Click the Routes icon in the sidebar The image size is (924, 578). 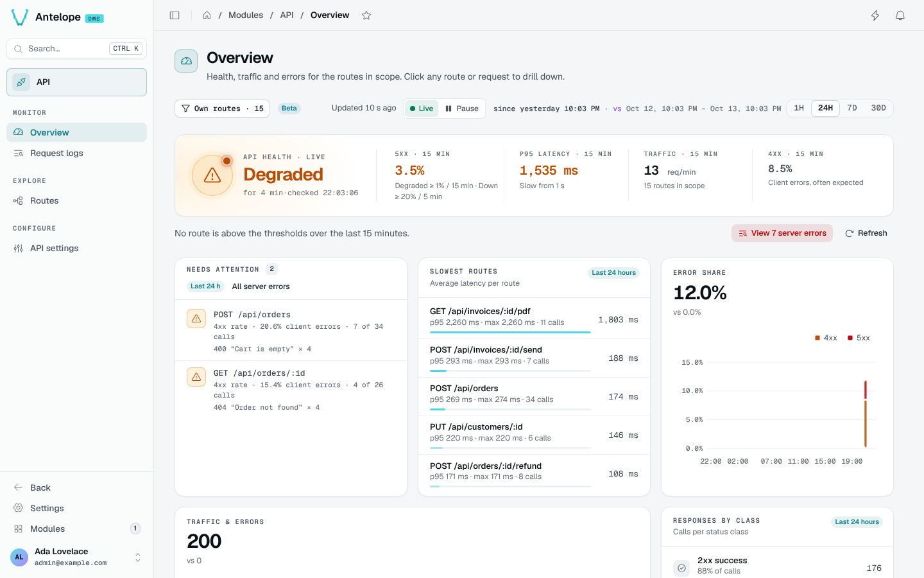tap(19, 201)
